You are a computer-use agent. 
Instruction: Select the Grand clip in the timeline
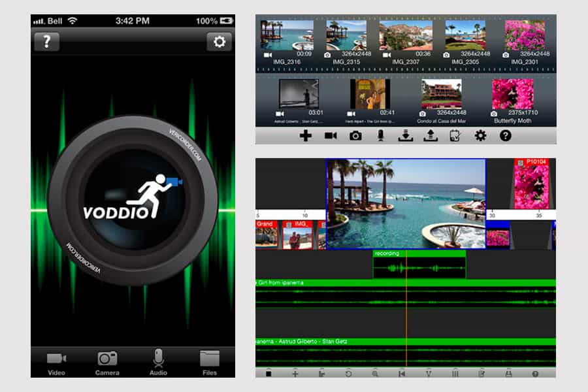(x=267, y=235)
